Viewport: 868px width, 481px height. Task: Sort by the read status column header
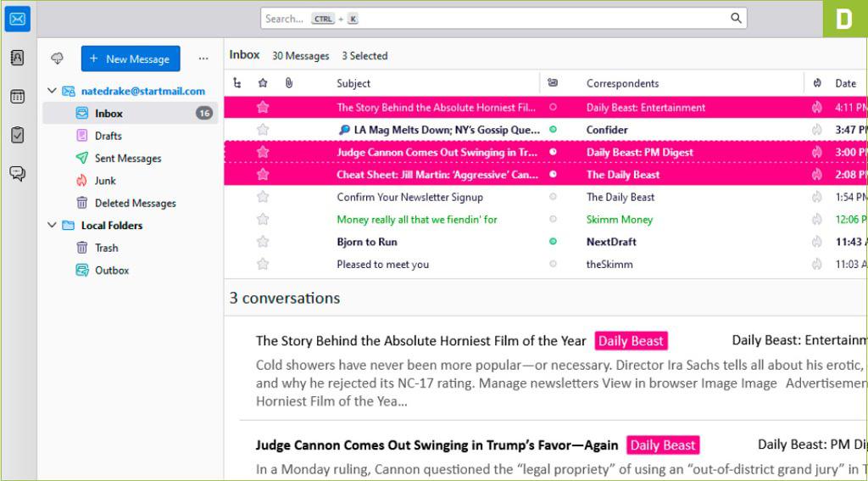pyautogui.click(x=553, y=83)
